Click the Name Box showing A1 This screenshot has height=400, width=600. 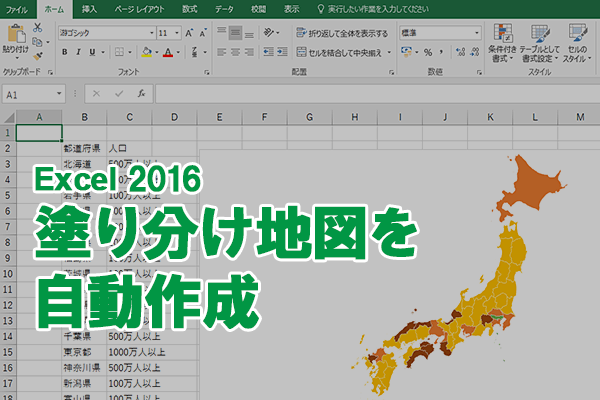tap(33, 94)
